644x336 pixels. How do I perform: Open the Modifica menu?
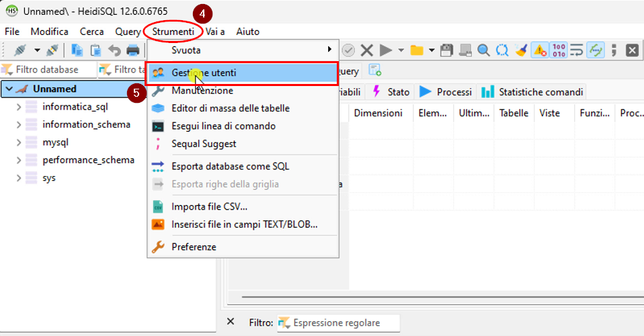(49, 32)
